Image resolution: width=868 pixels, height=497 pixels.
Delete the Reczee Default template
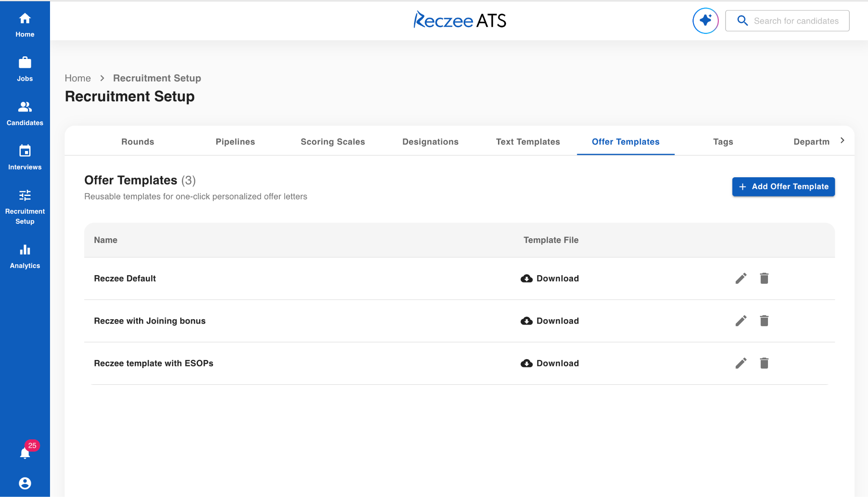(764, 278)
